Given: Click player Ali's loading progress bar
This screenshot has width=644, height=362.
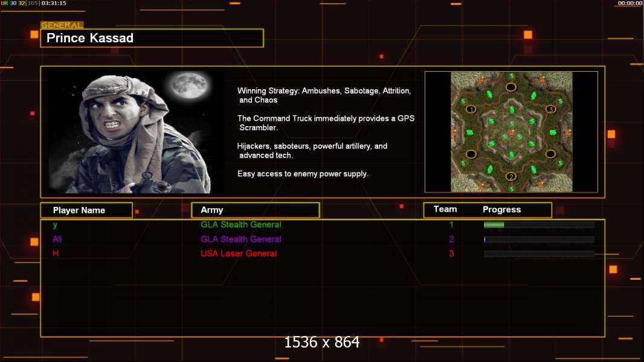Looking at the screenshot, I should pyautogui.click(x=539, y=240).
